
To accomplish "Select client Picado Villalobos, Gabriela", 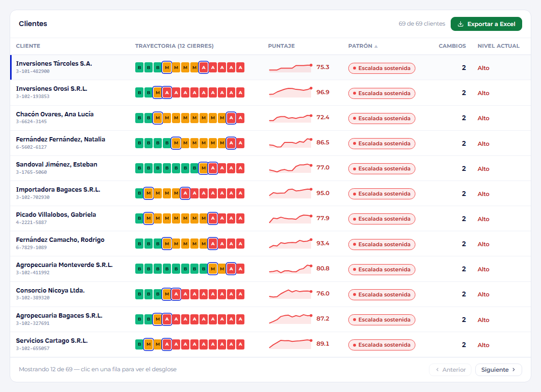I will pos(270,219).
